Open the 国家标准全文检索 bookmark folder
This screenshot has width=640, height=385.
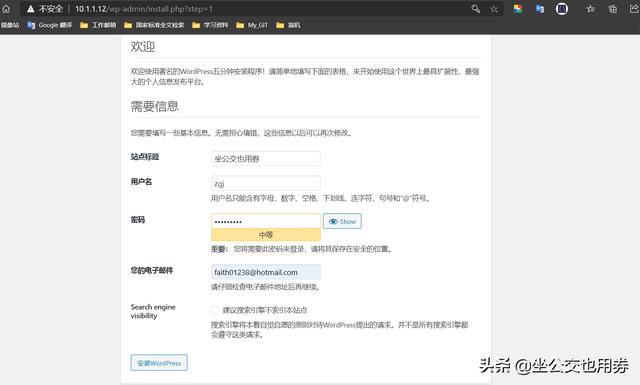(x=154, y=25)
